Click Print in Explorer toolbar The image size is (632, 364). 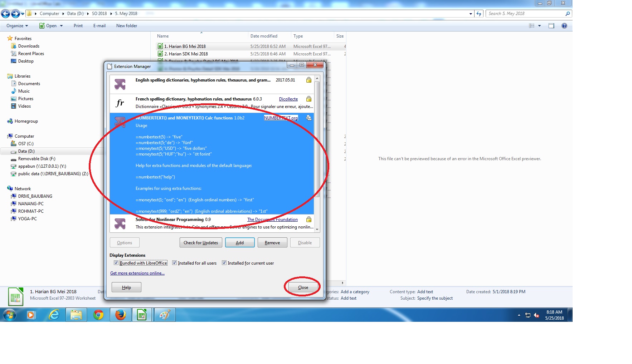coord(78,26)
